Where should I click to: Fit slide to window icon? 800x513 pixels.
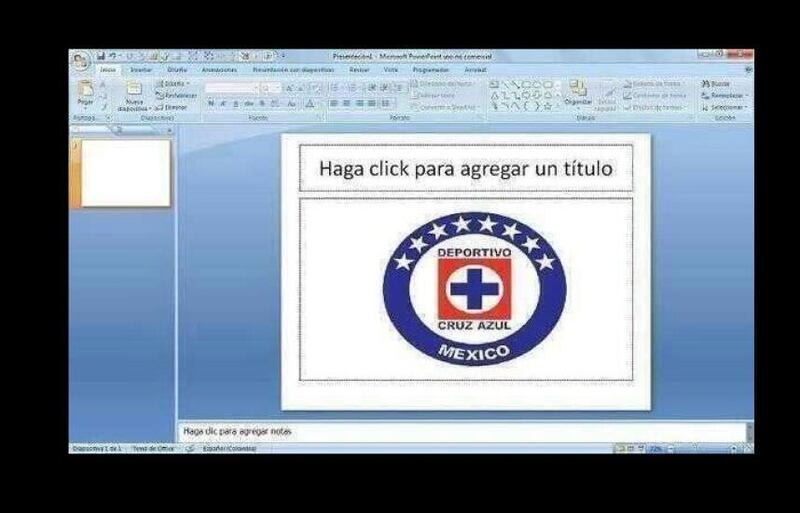[747, 449]
